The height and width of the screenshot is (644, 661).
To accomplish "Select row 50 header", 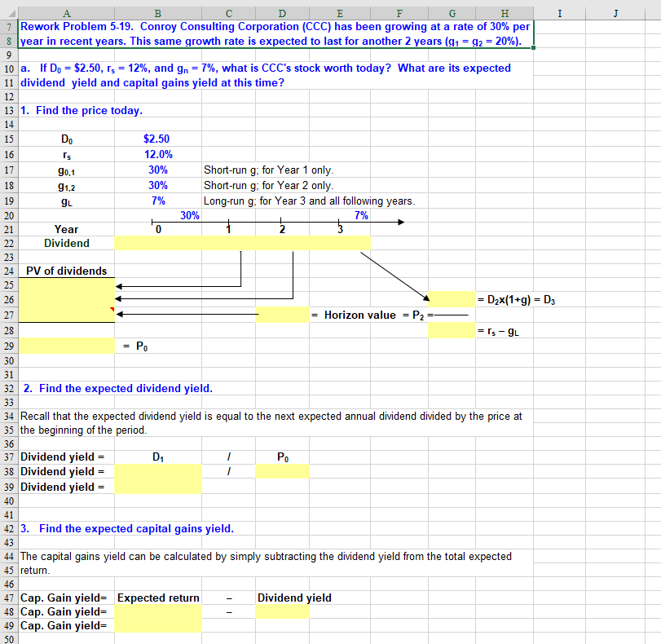I will [9, 639].
